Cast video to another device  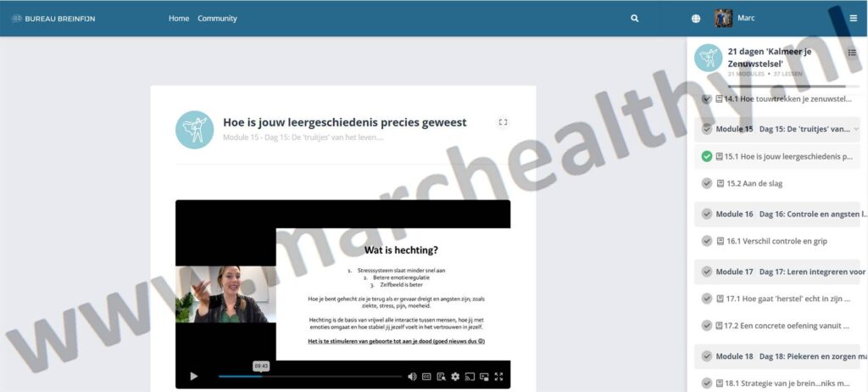point(470,377)
